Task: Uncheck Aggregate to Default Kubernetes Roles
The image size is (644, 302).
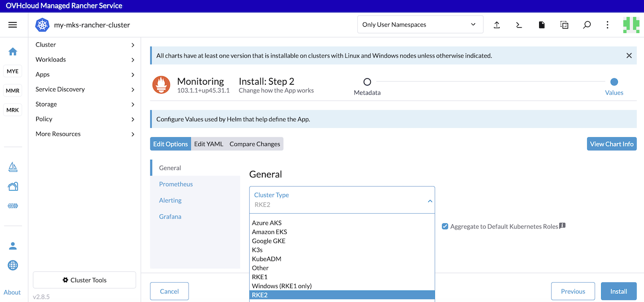Action: 445,226
